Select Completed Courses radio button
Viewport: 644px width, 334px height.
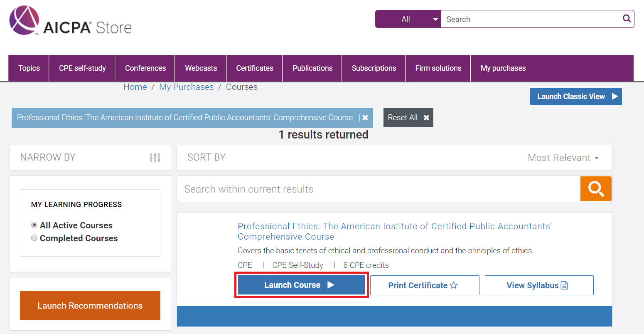[34, 238]
